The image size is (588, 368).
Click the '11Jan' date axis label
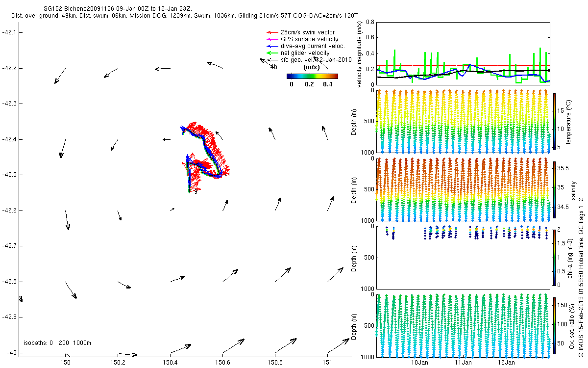(x=463, y=362)
